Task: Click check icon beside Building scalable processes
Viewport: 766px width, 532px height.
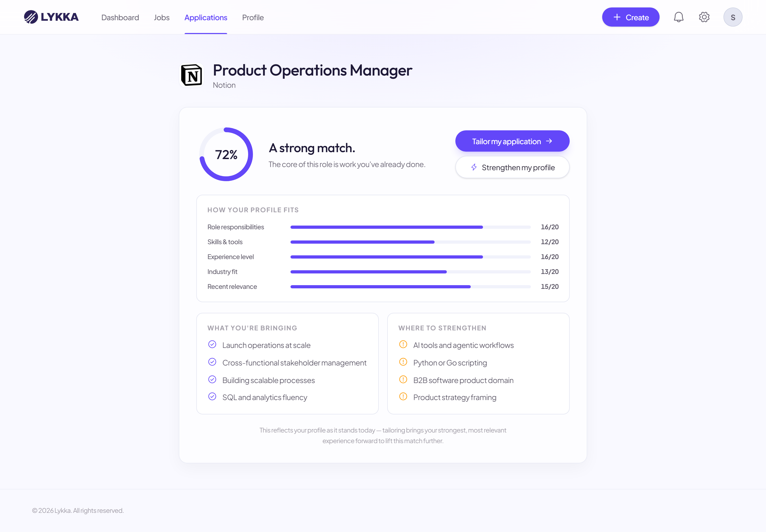Action: point(212,379)
